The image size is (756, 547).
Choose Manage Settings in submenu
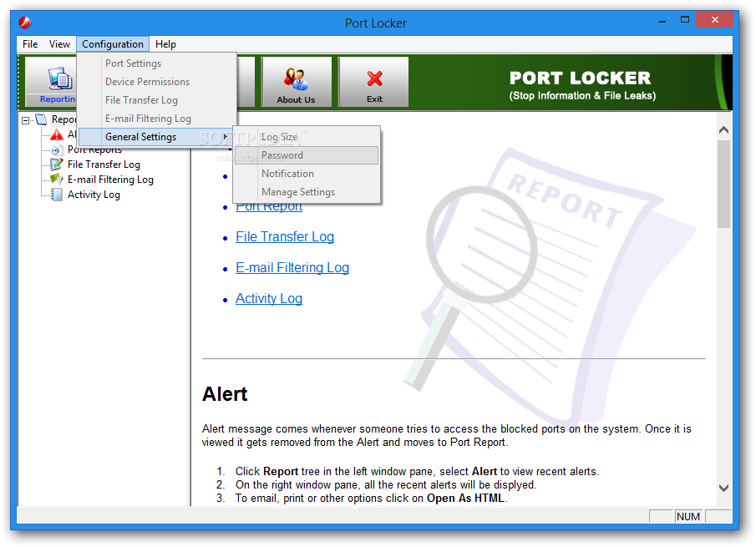point(307,192)
